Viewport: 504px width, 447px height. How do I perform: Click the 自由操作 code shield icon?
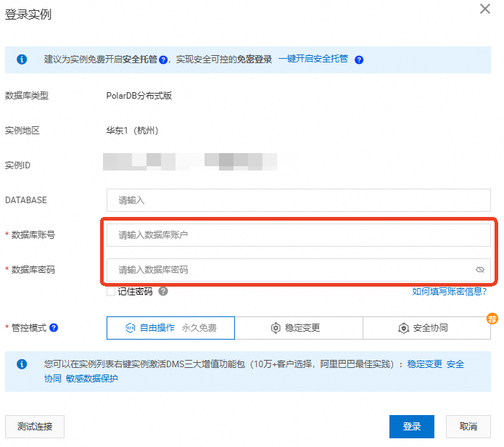coord(131,328)
